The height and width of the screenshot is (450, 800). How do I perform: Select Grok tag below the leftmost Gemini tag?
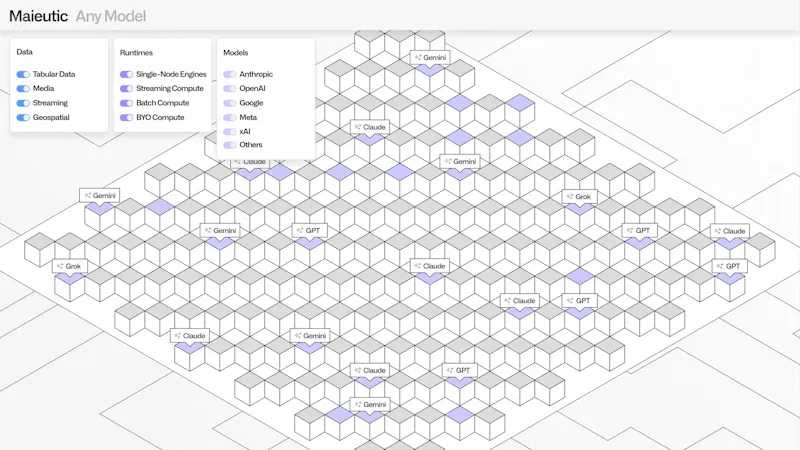(x=69, y=266)
